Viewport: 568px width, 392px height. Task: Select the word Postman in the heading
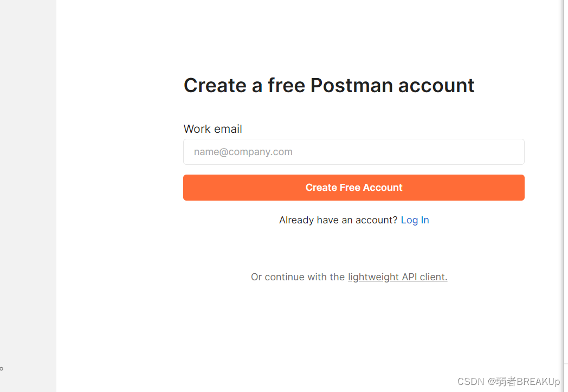(x=351, y=86)
